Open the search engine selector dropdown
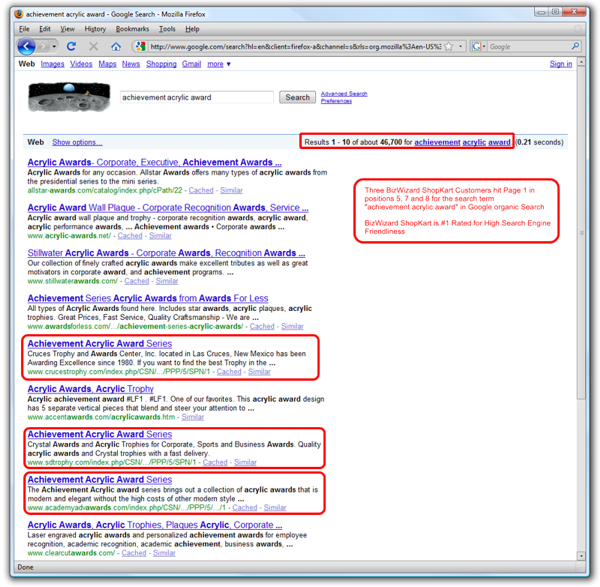Viewport: 600px width, 587px height. [478, 47]
